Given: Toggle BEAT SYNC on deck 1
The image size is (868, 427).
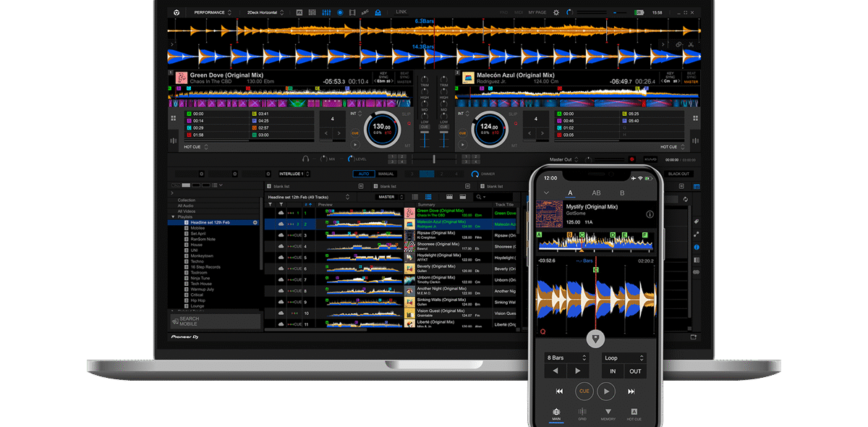Looking at the screenshot, I should 404,76.
